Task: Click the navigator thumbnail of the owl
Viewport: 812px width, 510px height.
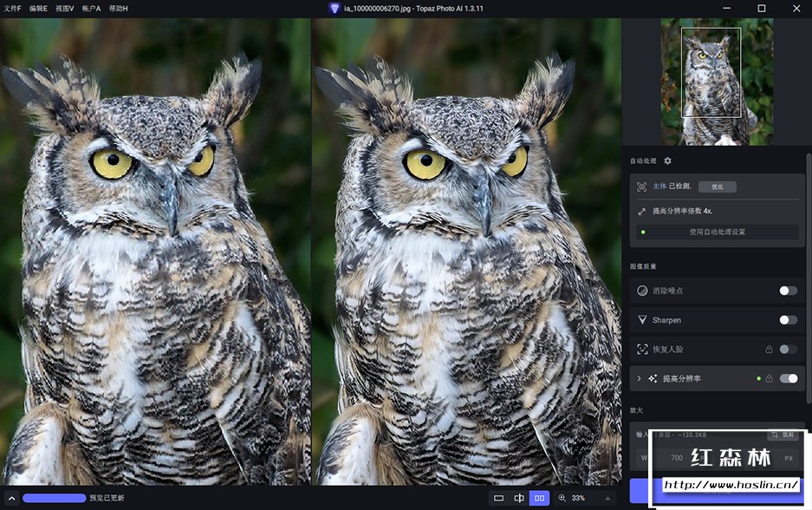Action: 718,82
